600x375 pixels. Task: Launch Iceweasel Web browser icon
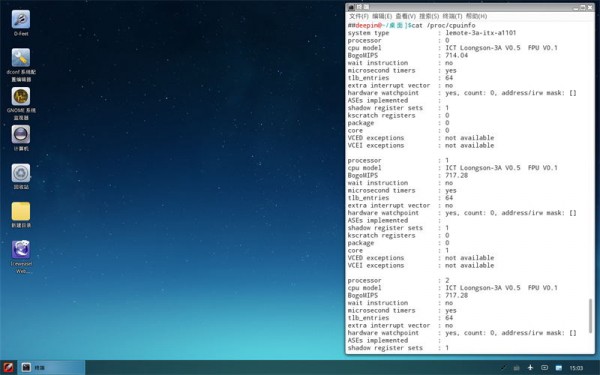21,249
